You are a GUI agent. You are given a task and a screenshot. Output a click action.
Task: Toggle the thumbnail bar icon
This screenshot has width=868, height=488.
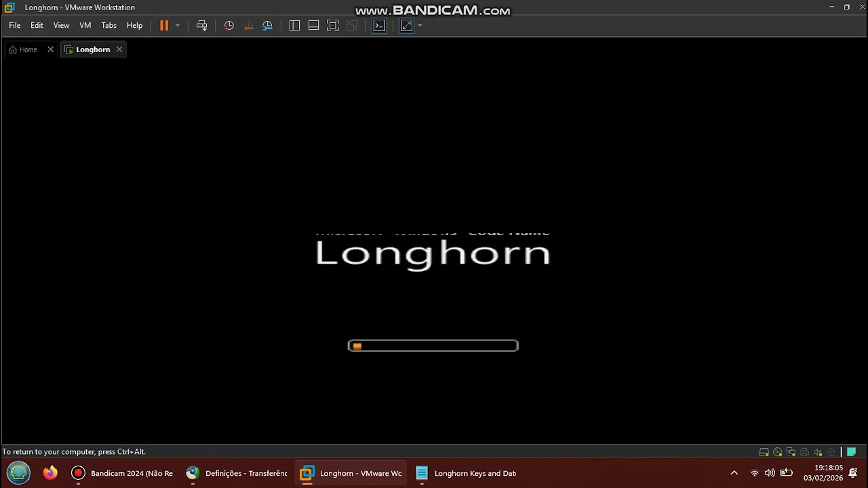pyautogui.click(x=313, y=25)
